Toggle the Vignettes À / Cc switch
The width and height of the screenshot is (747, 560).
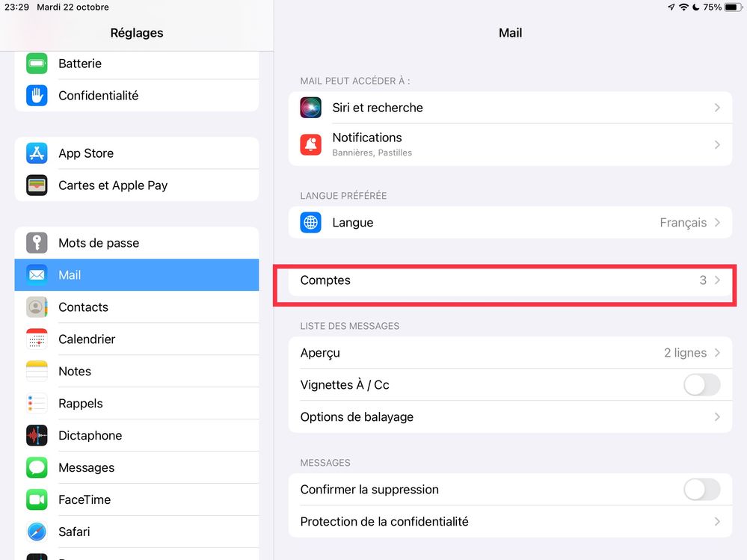701,385
